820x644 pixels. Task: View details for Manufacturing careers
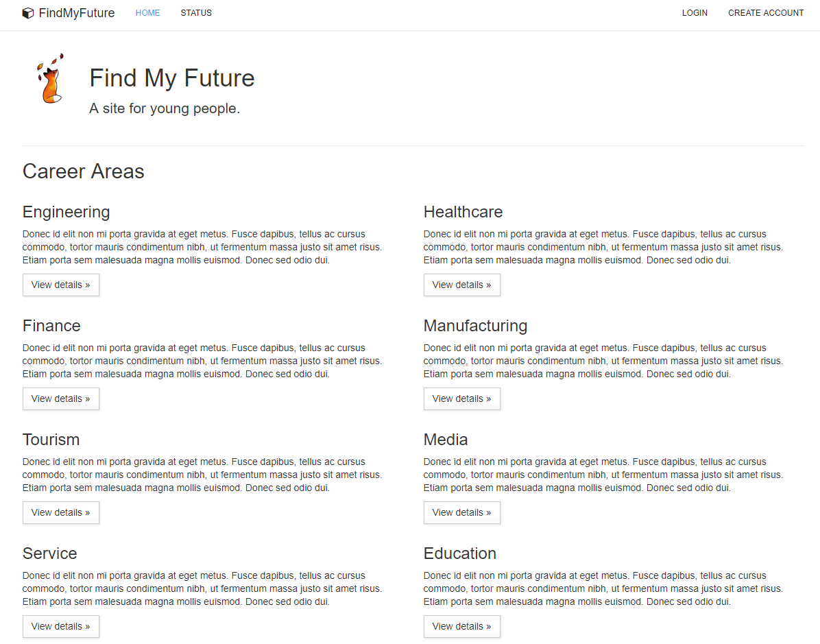coord(461,398)
